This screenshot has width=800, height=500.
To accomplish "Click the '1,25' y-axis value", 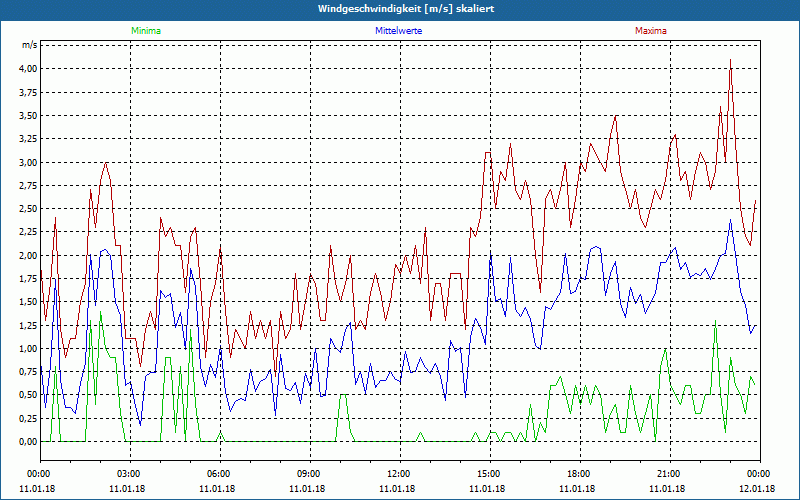I will pyautogui.click(x=28, y=325).
